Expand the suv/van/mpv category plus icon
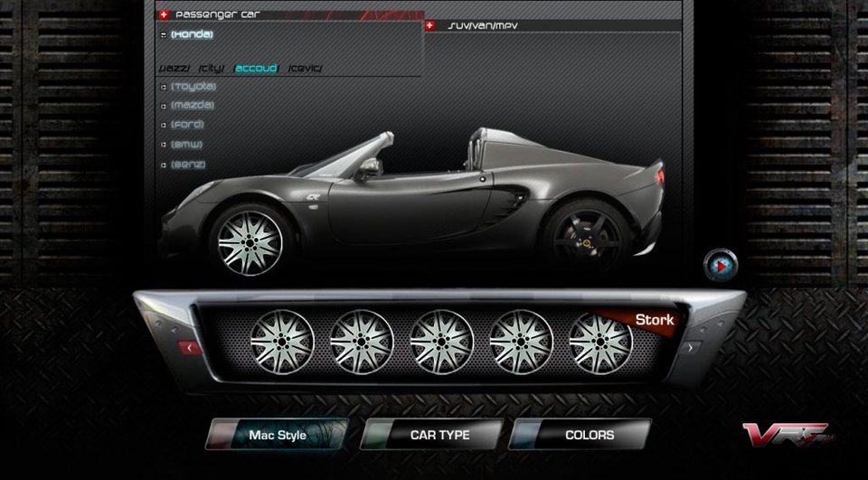This screenshot has height=480, width=868. point(430,25)
